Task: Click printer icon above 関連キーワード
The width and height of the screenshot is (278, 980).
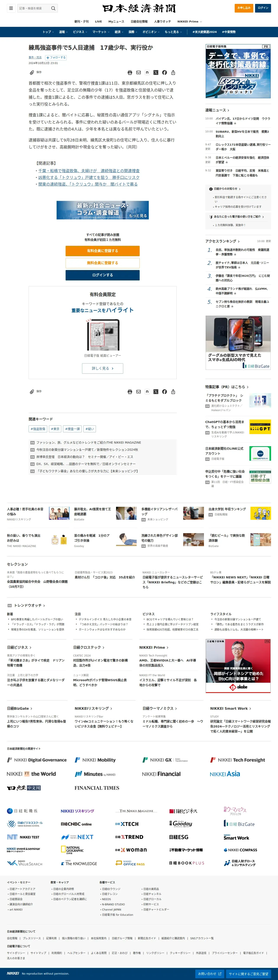Action: 130,392
